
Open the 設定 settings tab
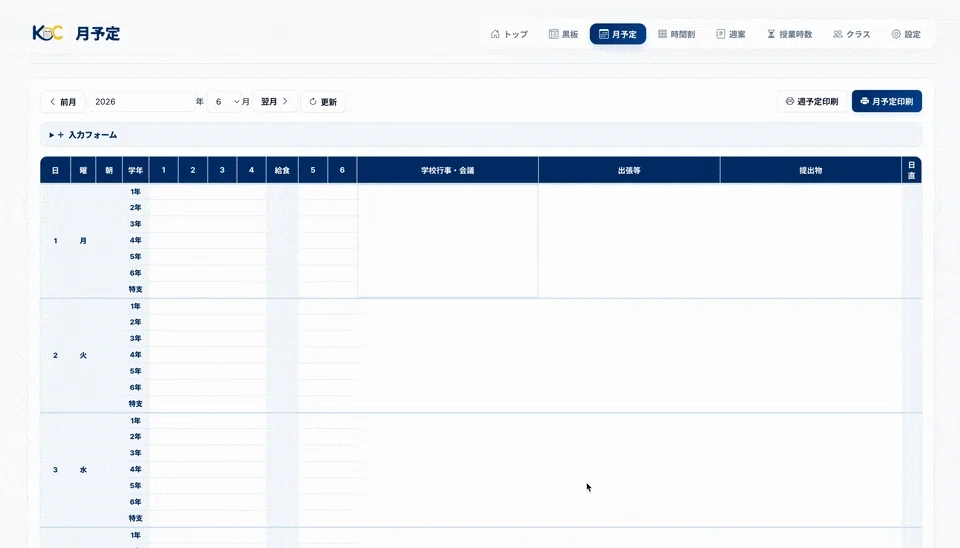906,34
